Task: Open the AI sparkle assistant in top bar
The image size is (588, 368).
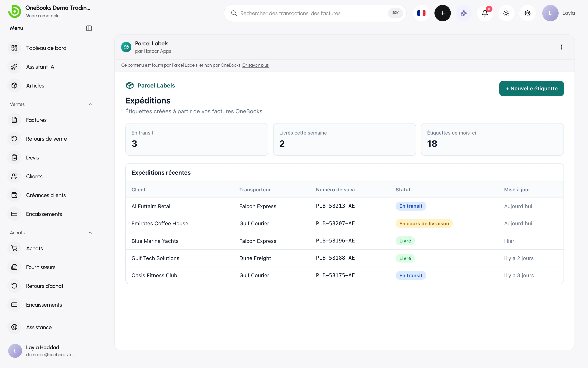Action: click(464, 13)
